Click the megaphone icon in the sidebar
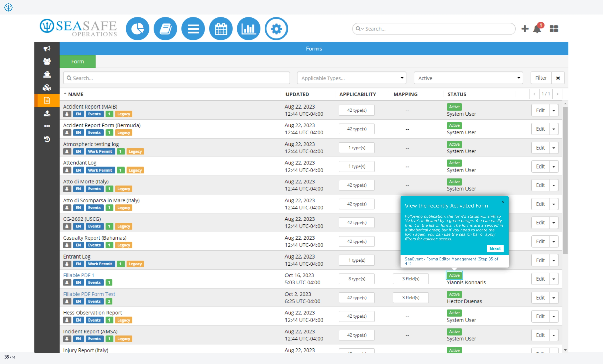The width and height of the screenshot is (603, 364). click(47, 49)
